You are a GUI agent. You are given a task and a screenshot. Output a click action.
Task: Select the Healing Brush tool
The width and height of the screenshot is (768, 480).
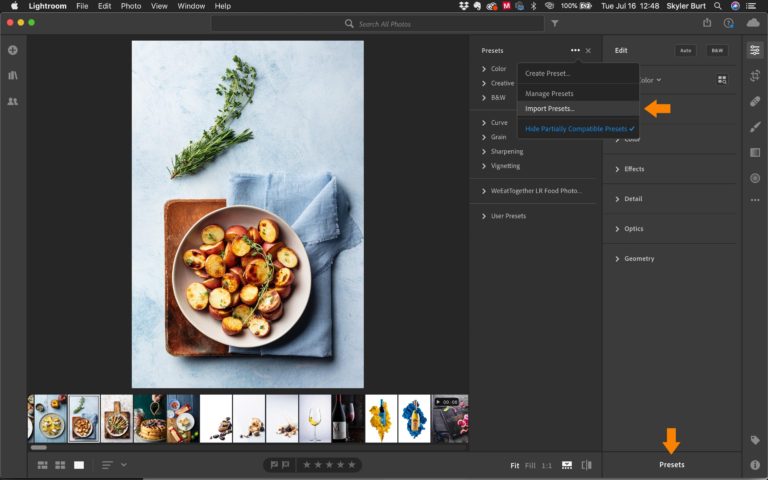[755, 101]
